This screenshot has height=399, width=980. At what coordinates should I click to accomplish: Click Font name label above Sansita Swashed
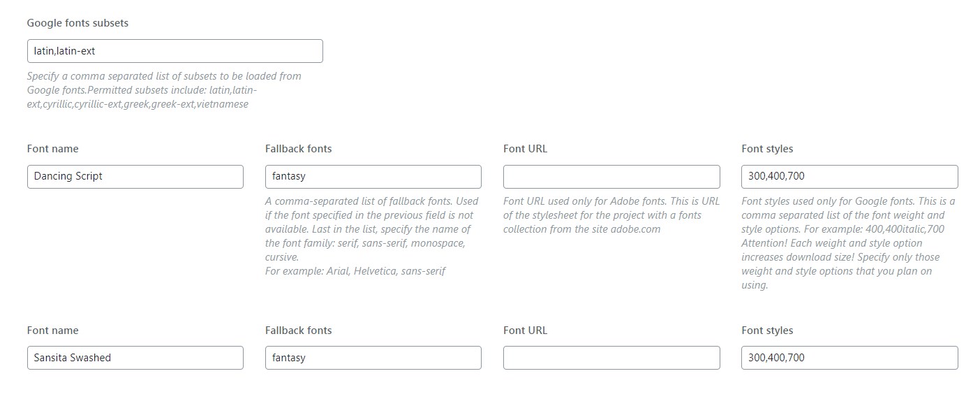pos(53,331)
